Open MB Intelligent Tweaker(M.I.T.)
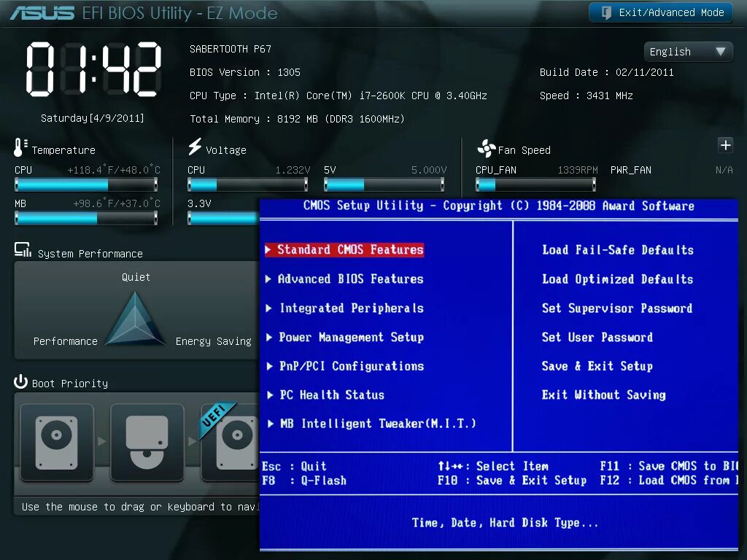This screenshot has height=560, width=747. pos(378,424)
